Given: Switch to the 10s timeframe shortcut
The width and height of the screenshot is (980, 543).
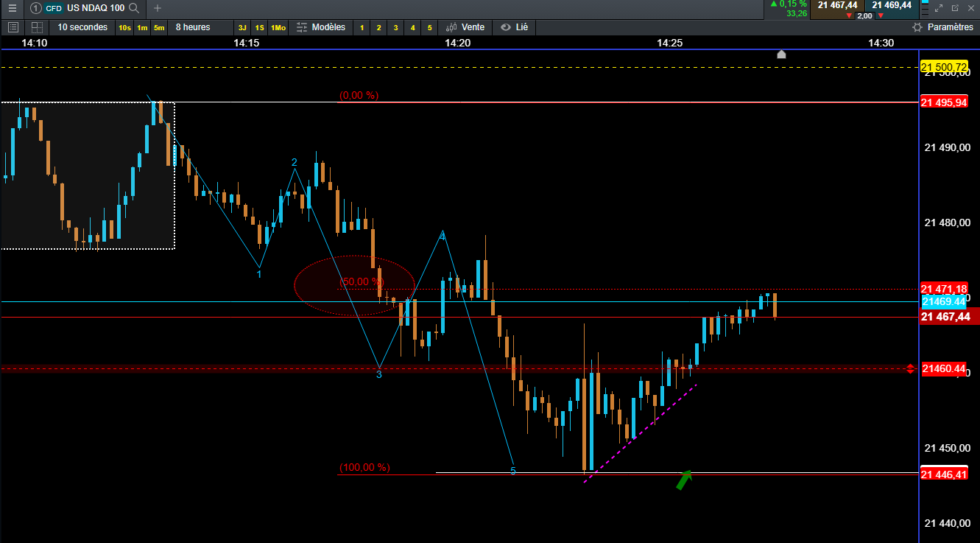Looking at the screenshot, I should click(x=124, y=27).
